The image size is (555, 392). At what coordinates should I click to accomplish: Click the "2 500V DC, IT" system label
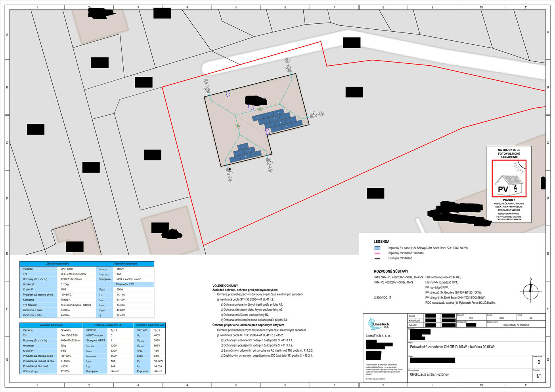(383, 298)
